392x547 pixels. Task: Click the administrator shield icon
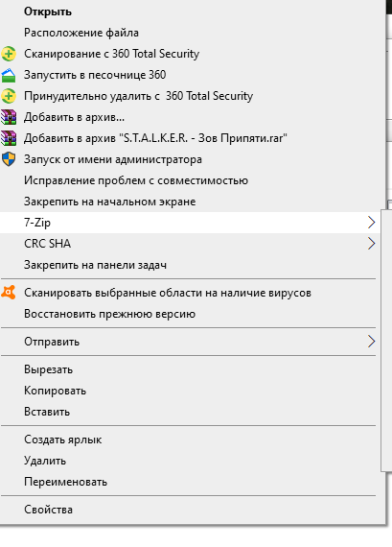click(x=9, y=159)
